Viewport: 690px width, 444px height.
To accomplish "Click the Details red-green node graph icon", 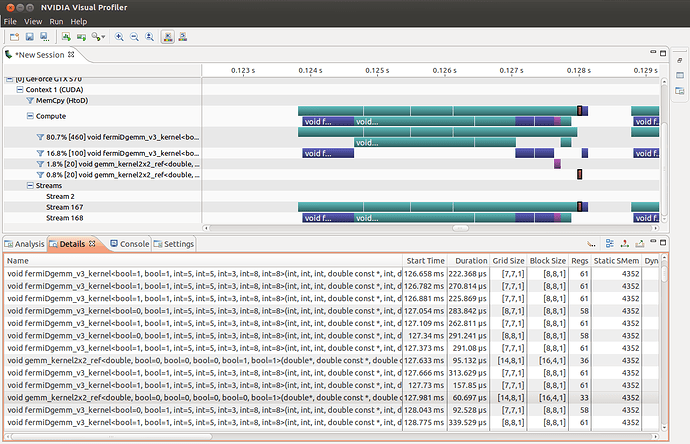I will pyautogui.click(x=624, y=243).
